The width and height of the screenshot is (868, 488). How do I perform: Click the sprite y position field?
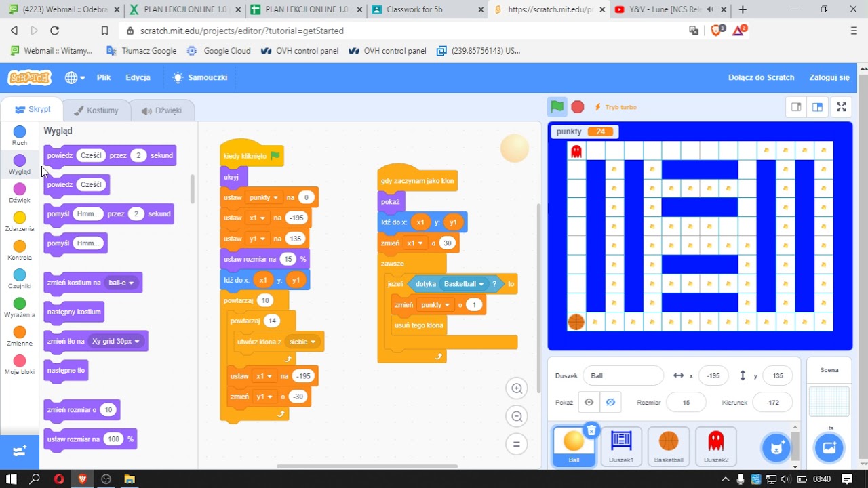click(777, 375)
